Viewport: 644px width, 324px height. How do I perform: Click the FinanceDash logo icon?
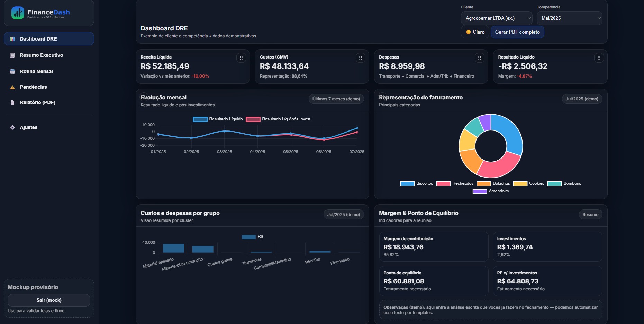[18, 12]
